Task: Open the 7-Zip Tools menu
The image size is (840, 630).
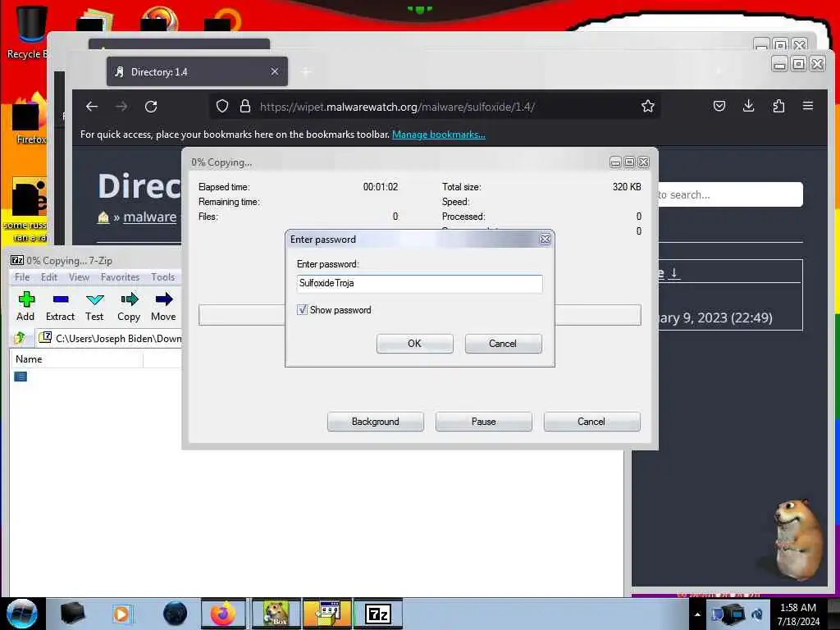Action: click(x=163, y=277)
